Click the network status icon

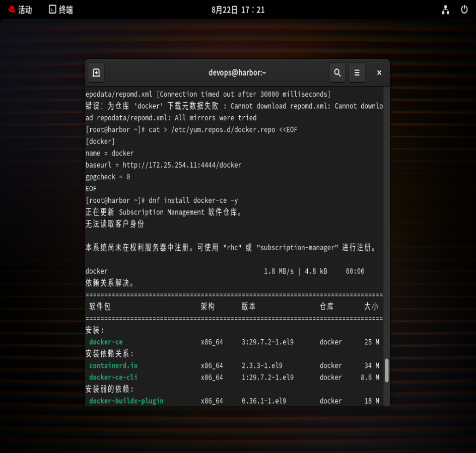tap(445, 10)
